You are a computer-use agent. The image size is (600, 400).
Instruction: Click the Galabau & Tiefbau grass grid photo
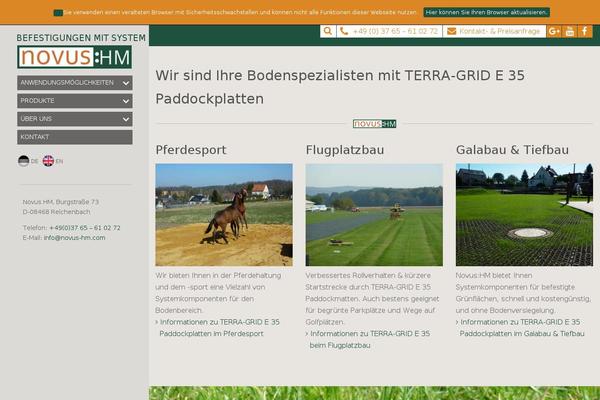[x=524, y=215]
